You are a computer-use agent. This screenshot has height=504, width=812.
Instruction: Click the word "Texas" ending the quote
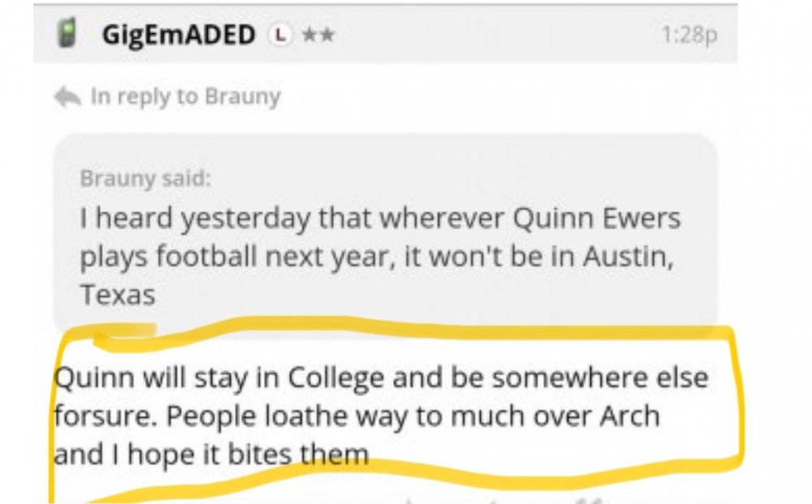click(x=118, y=295)
